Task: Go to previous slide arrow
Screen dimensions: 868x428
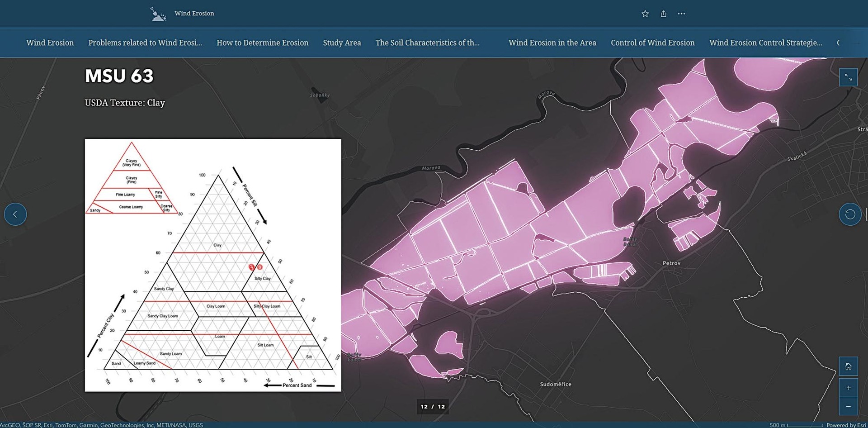Action: pyautogui.click(x=15, y=214)
